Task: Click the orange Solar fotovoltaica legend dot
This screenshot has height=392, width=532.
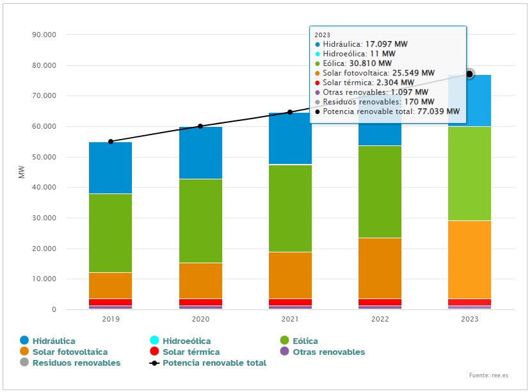Action: [x=24, y=351]
